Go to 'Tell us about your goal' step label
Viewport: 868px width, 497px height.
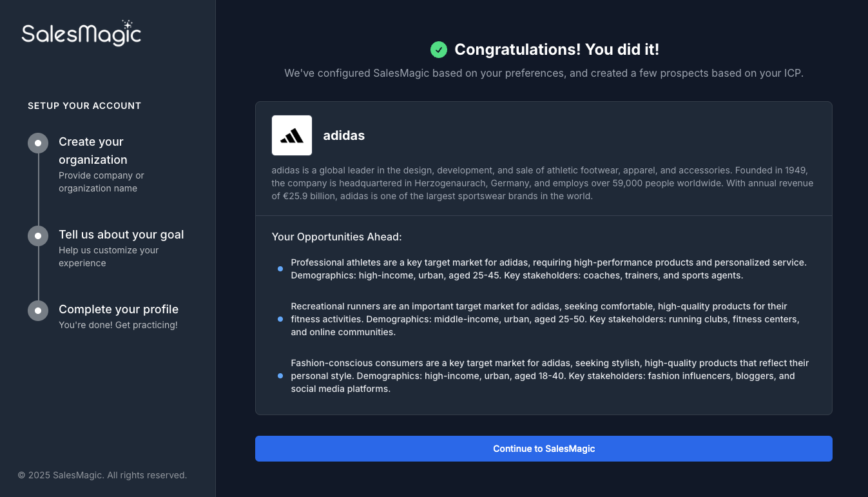121,235
